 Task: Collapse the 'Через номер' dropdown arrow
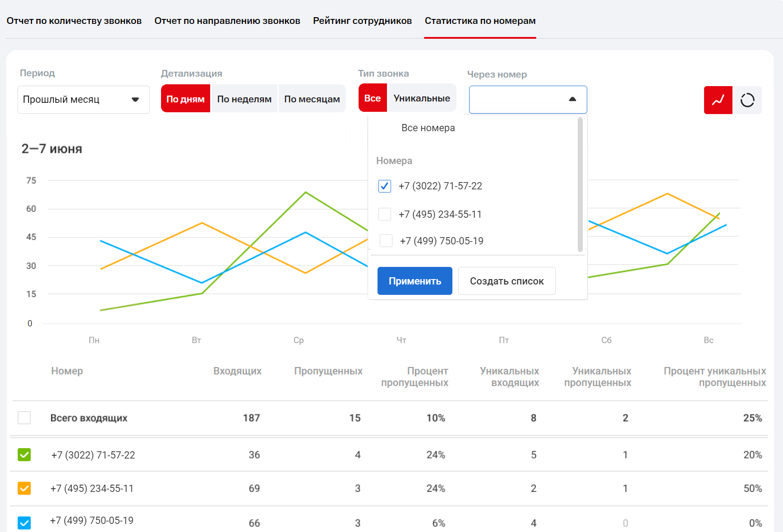point(572,99)
